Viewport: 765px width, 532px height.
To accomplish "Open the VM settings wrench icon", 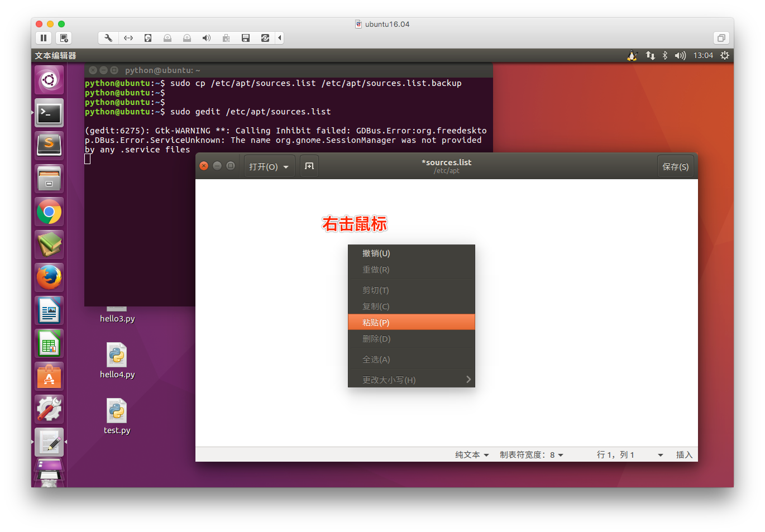I will tap(108, 38).
